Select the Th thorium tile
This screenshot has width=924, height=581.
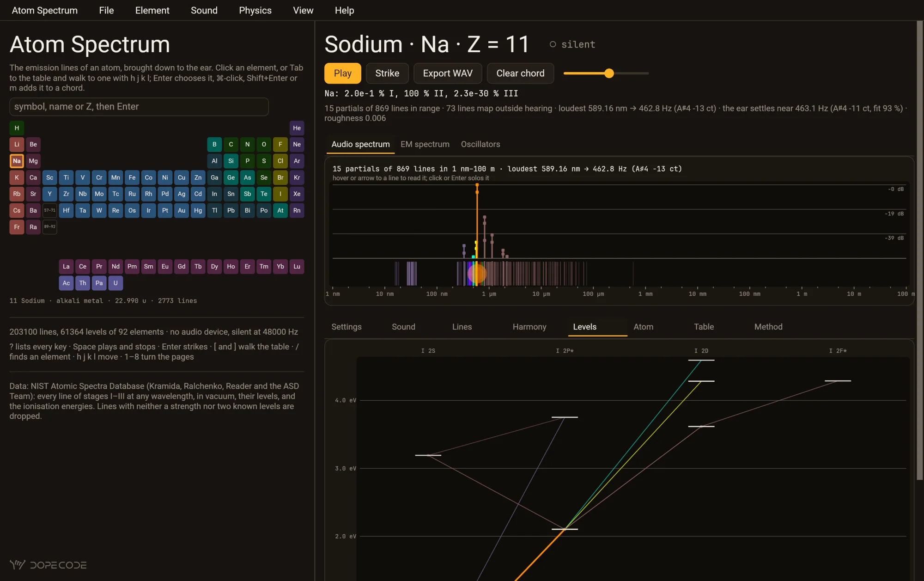point(83,283)
